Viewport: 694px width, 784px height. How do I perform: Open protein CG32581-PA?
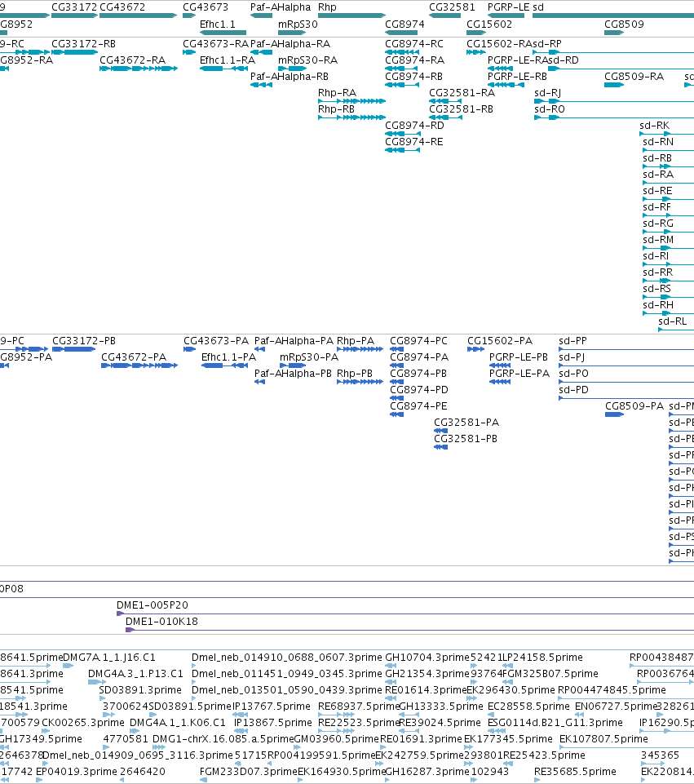pyautogui.click(x=466, y=423)
